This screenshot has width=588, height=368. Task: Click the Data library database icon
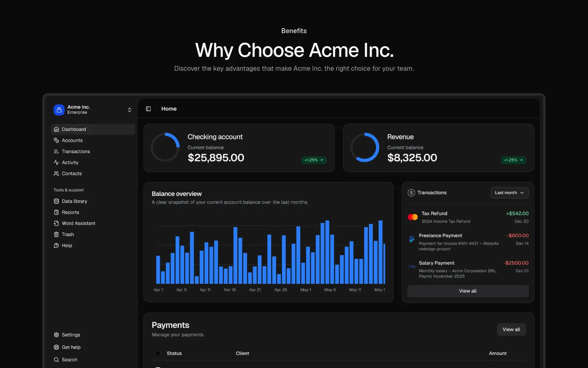point(56,201)
